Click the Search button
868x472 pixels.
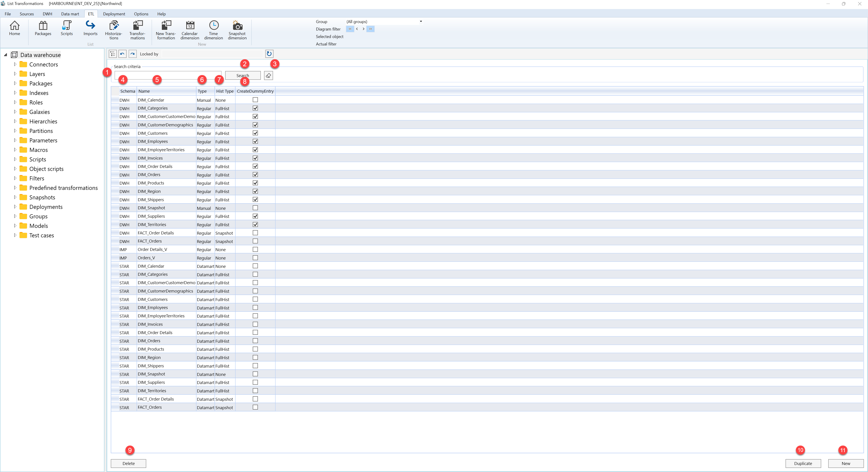[x=243, y=76]
